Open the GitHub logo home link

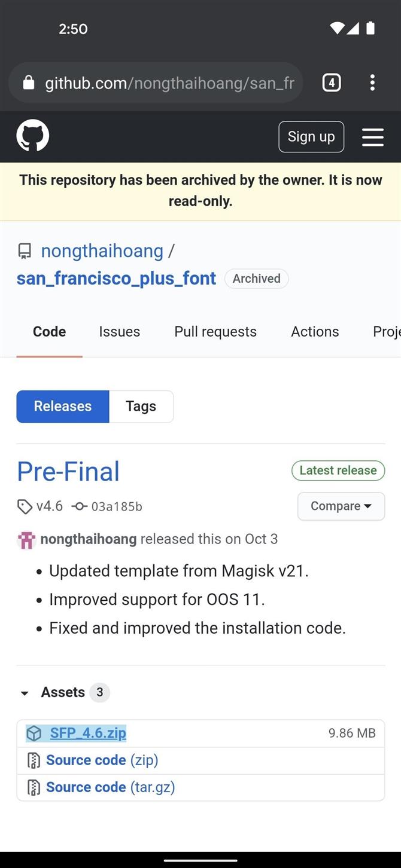click(32, 136)
